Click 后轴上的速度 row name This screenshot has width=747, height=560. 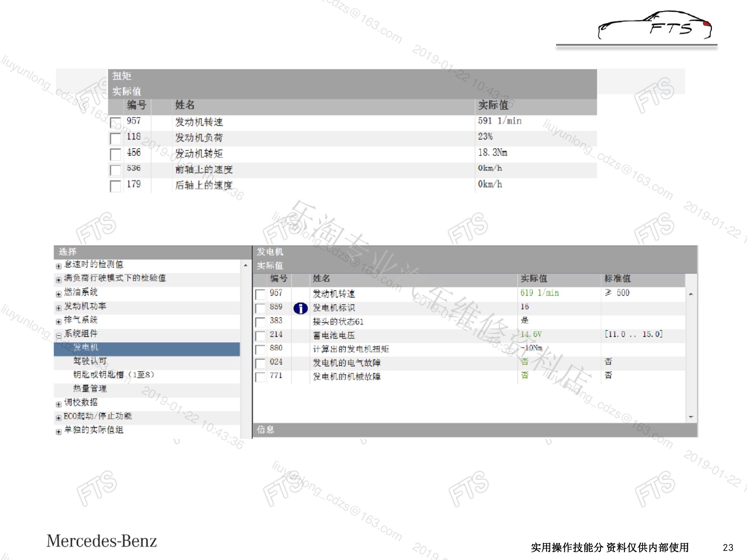[204, 185]
